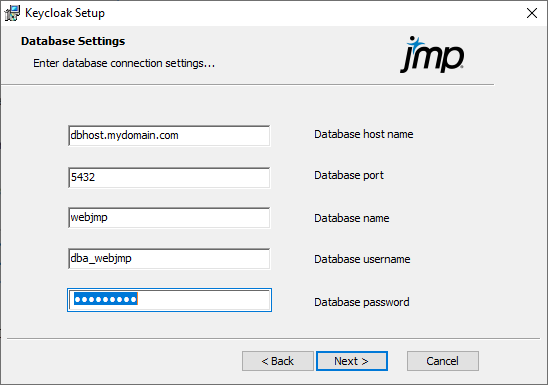Click the Database username field

pos(169,259)
